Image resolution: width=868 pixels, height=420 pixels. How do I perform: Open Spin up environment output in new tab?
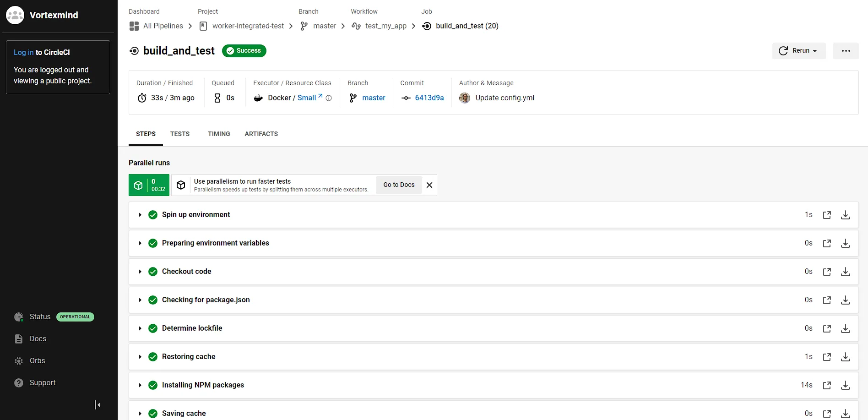click(827, 215)
